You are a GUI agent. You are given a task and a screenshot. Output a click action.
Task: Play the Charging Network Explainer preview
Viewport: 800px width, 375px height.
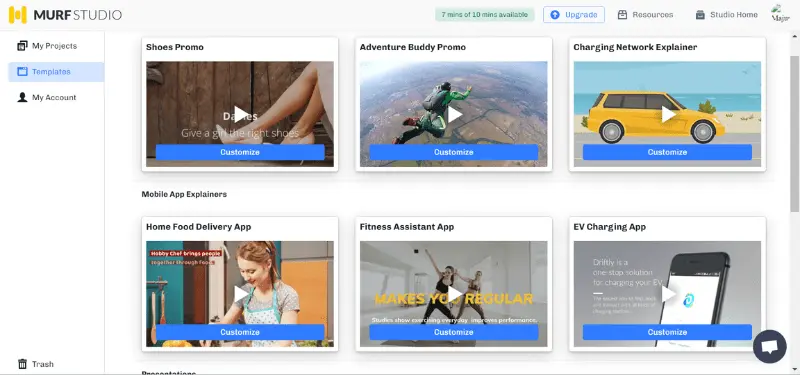(x=668, y=114)
